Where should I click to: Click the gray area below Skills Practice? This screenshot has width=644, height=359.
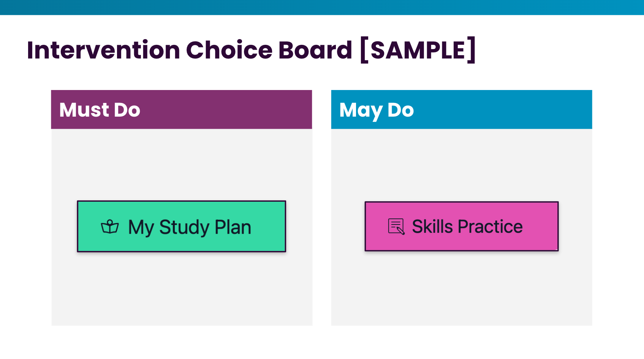coord(462,288)
